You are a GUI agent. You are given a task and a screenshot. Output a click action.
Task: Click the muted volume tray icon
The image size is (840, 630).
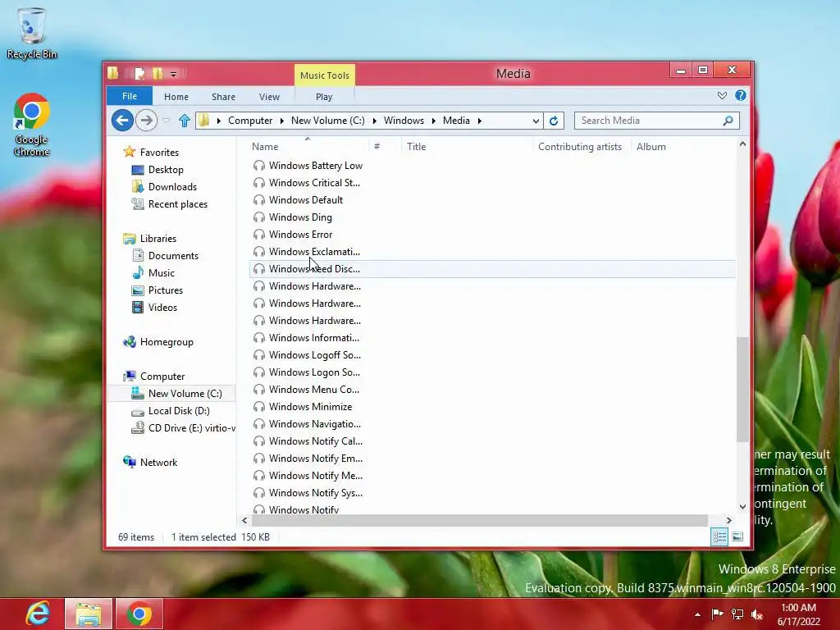[757, 614]
